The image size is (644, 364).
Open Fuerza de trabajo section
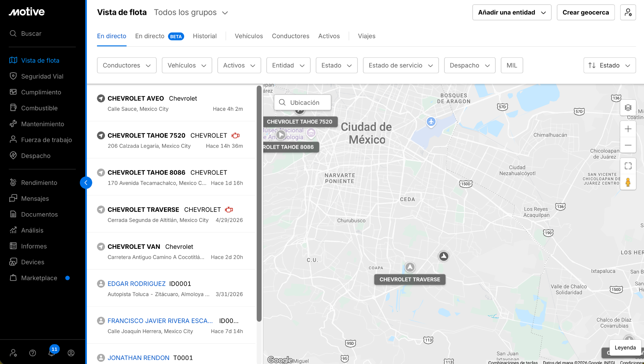tap(46, 140)
